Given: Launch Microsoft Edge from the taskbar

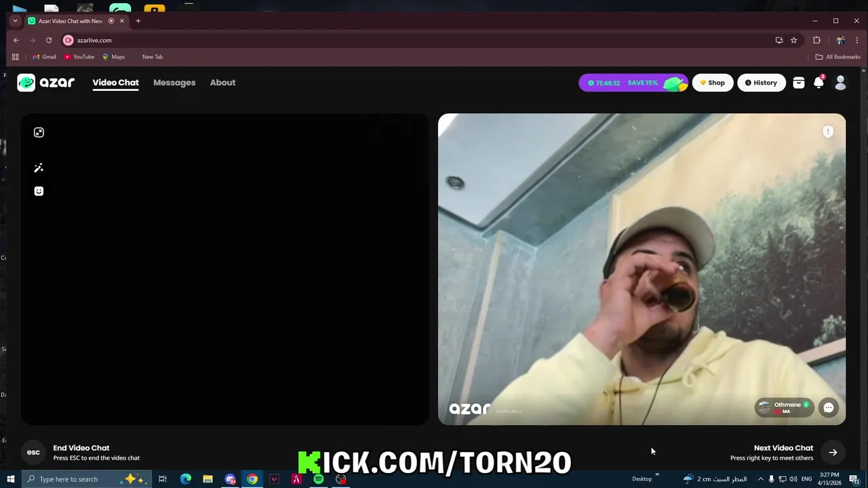Looking at the screenshot, I should point(185,479).
